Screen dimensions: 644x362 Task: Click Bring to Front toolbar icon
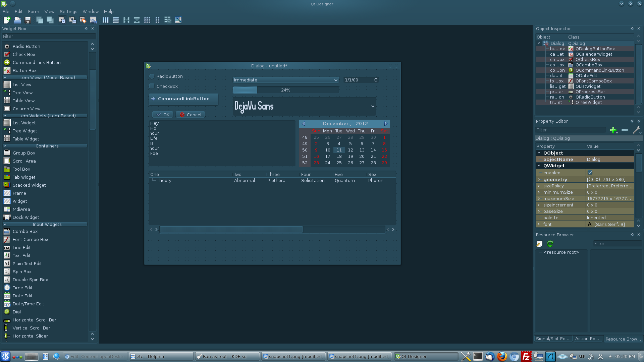(50, 20)
